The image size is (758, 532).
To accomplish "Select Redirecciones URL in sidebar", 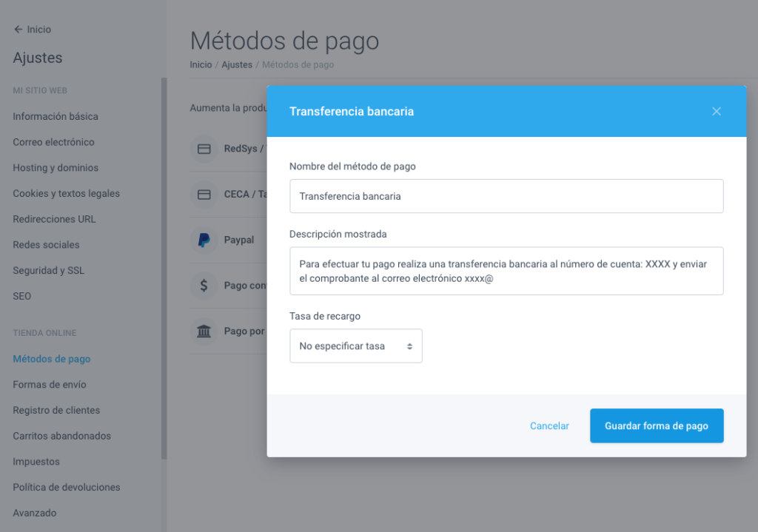I will [54, 219].
